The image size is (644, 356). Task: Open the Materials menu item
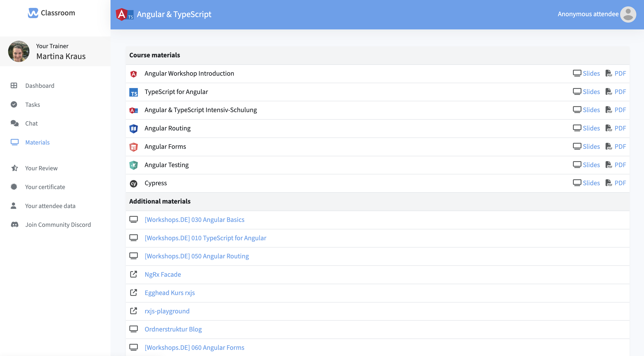click(x=37, y=142)
